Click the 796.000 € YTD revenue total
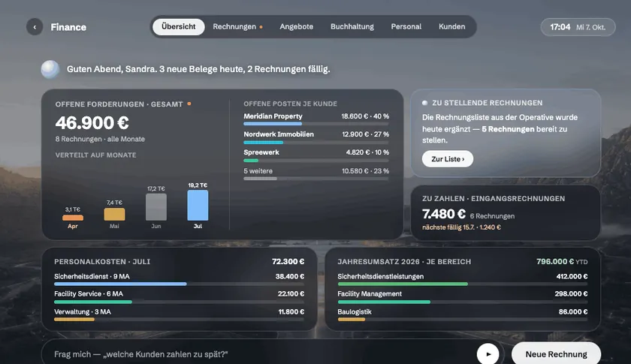 (562, 261)
